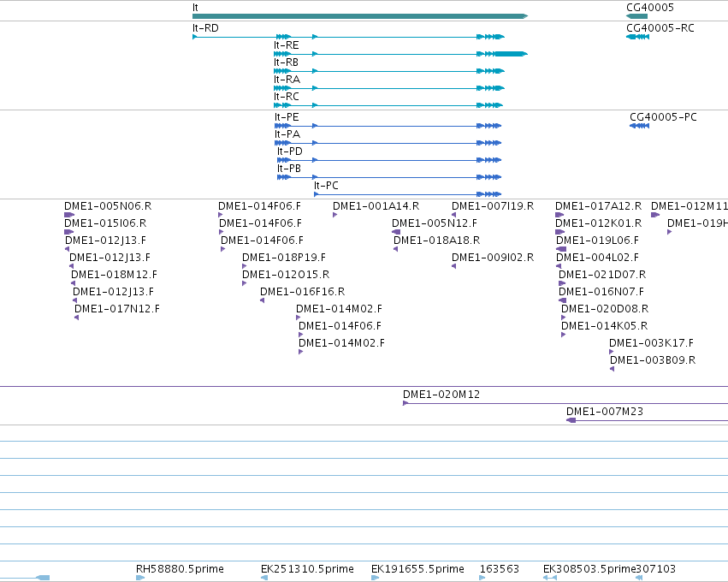Select transcript lt-RD label
Image resolution: width=728 pixels, height=582 pixels.
click(205, 28)
